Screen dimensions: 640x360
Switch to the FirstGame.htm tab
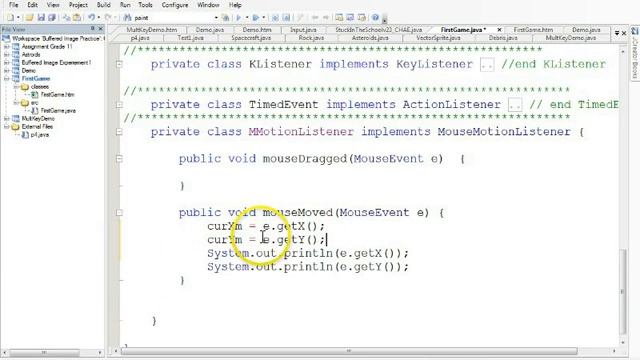click(x=533, y=30)
